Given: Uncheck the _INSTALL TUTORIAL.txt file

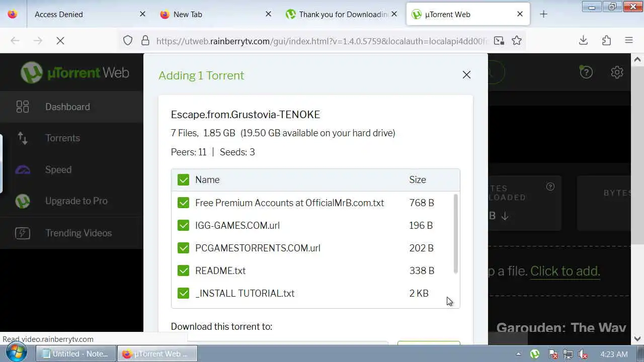Looking at the screenshot, I should coord(183,293).
